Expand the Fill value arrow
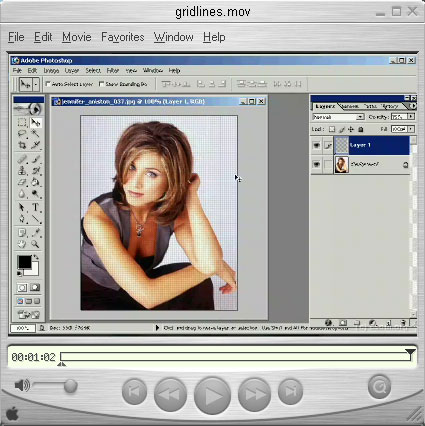This screenshot has width=425, height=426. coord(411,129)
